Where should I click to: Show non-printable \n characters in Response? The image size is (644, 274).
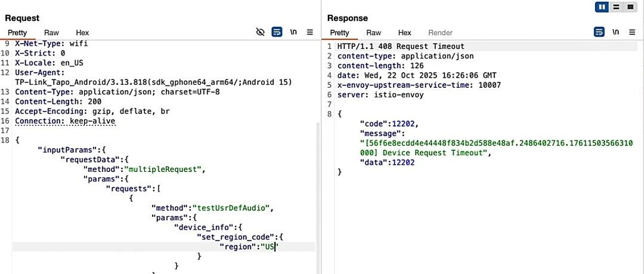(x=615, y=32)
